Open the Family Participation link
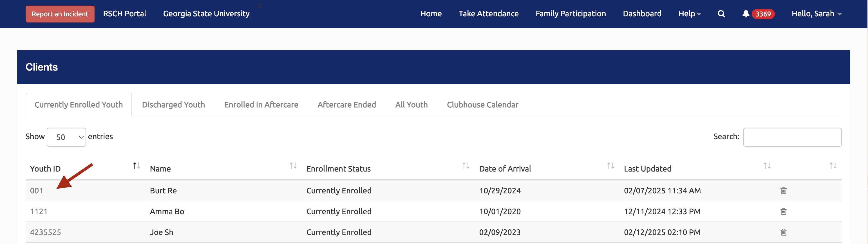This screenshot has height=244, width=868. click(x=571, y=14)
